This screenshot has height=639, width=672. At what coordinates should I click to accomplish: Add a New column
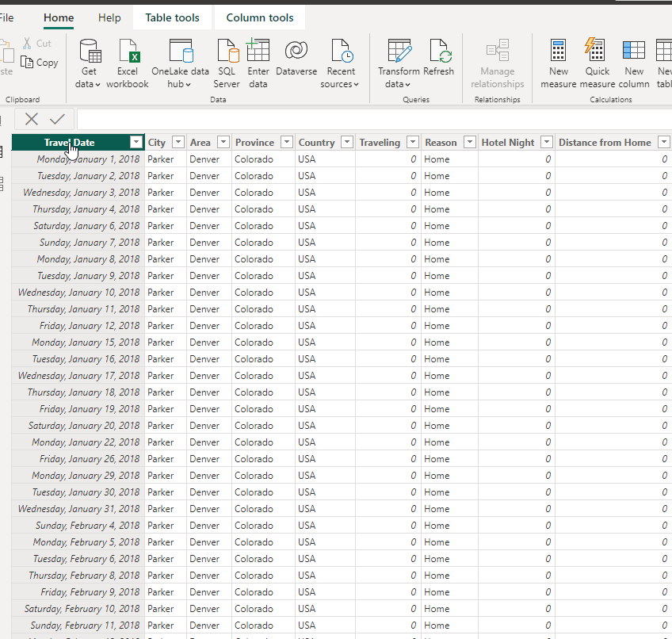(x=634, y=52)
